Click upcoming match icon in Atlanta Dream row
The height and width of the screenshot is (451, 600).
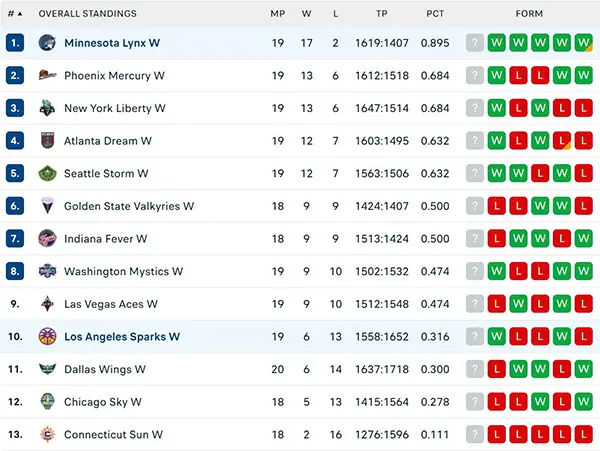[475, 140]
